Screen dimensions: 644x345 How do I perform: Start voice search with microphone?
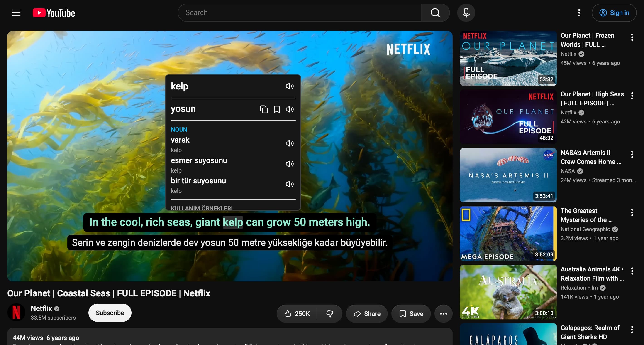pyautogui.click(x=466, y=13)
